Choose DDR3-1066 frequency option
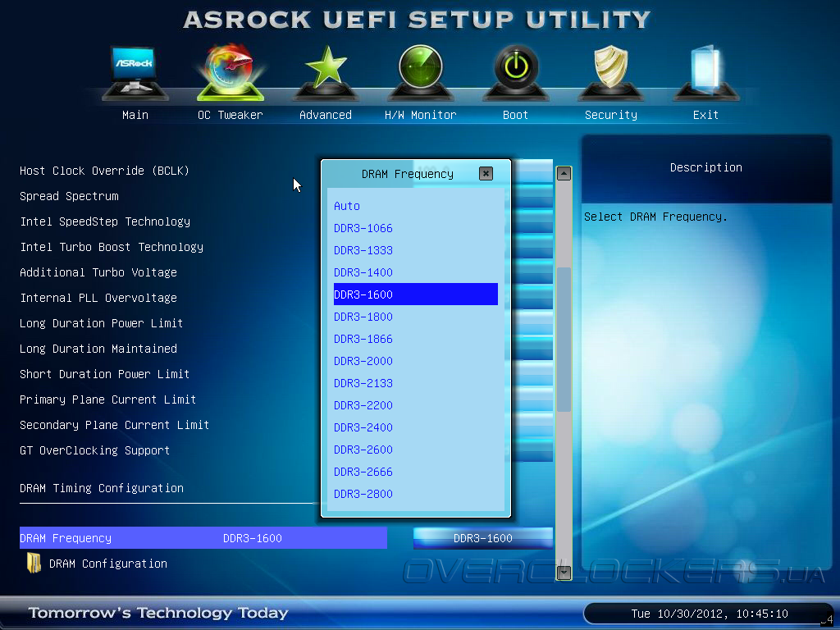Screen dimensions: 840x630 (x=416, y=228)
